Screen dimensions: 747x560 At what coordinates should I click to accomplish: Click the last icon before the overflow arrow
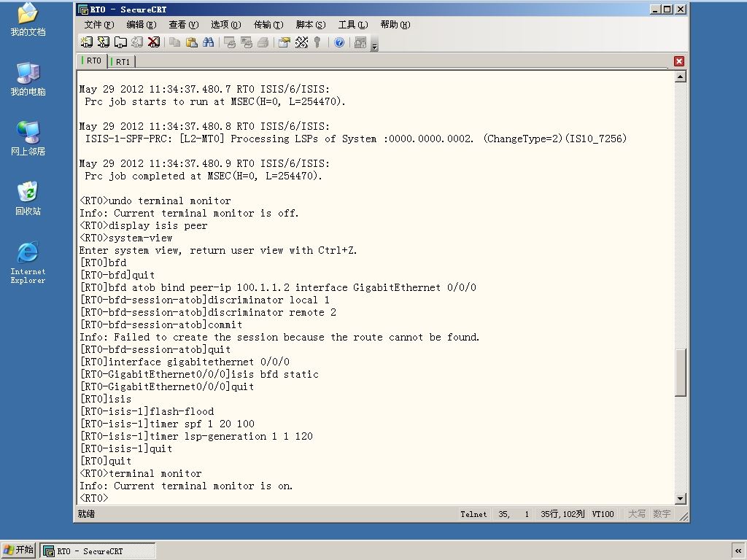pos(360,42)
